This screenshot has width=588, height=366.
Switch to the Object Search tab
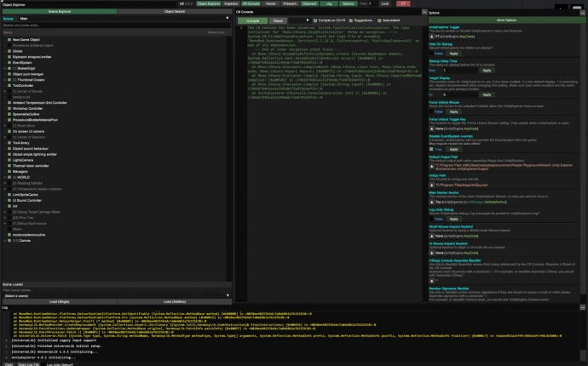click(x=175, y=12)
